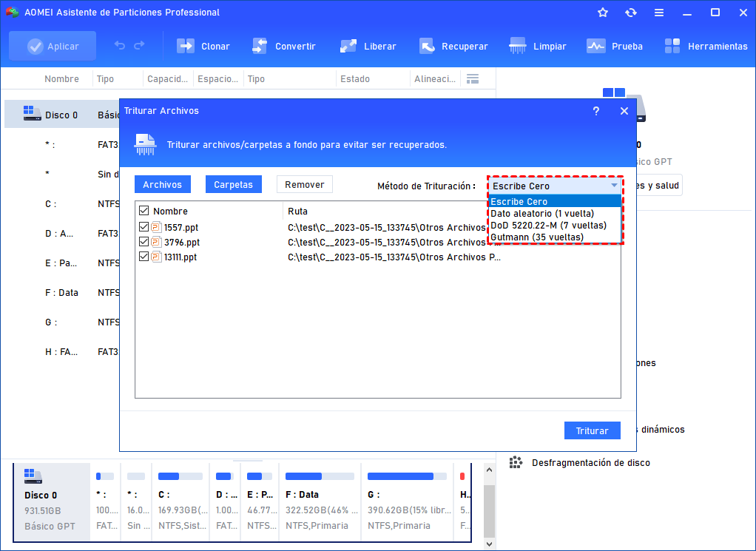
Task: Select DoD 5220.22-M (7 vueltas) method
Action: click(548, 225)
